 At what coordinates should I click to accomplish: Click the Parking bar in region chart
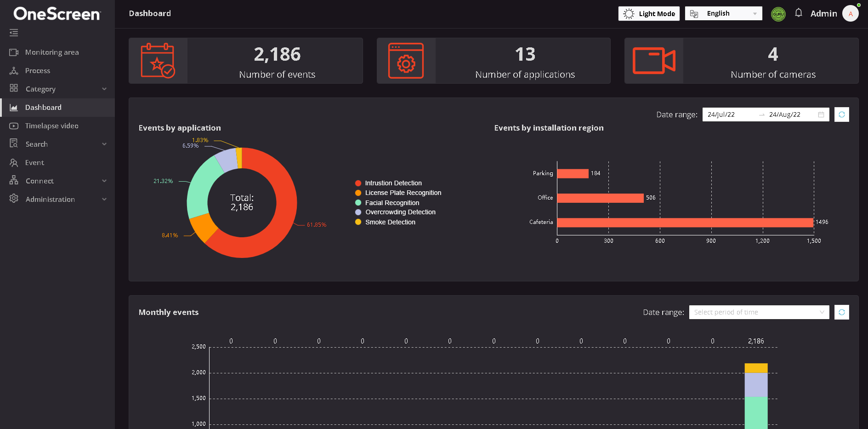[573, 173]
